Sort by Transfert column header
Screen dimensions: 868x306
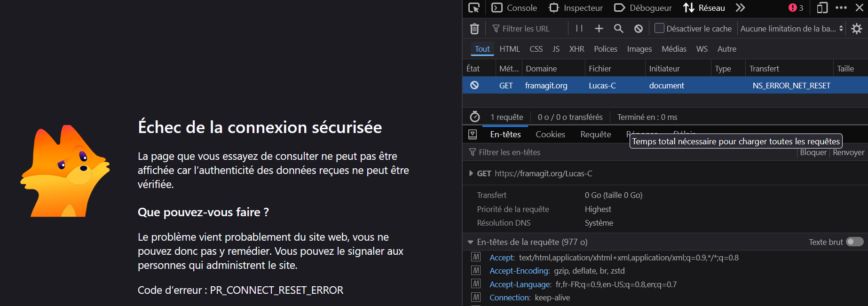click(x=789, y=69)
